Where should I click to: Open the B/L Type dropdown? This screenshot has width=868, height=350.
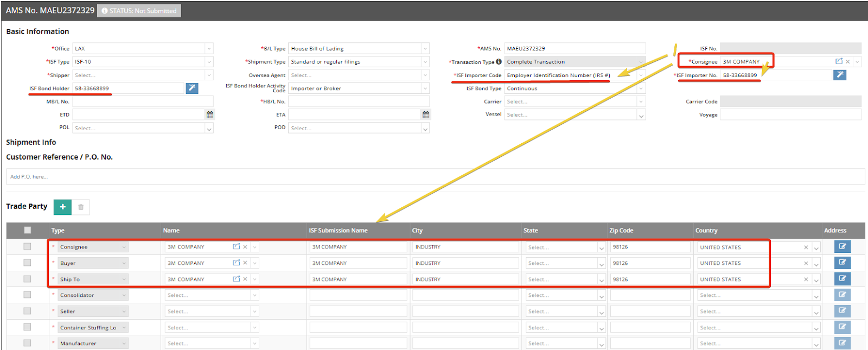pos(425,49)
